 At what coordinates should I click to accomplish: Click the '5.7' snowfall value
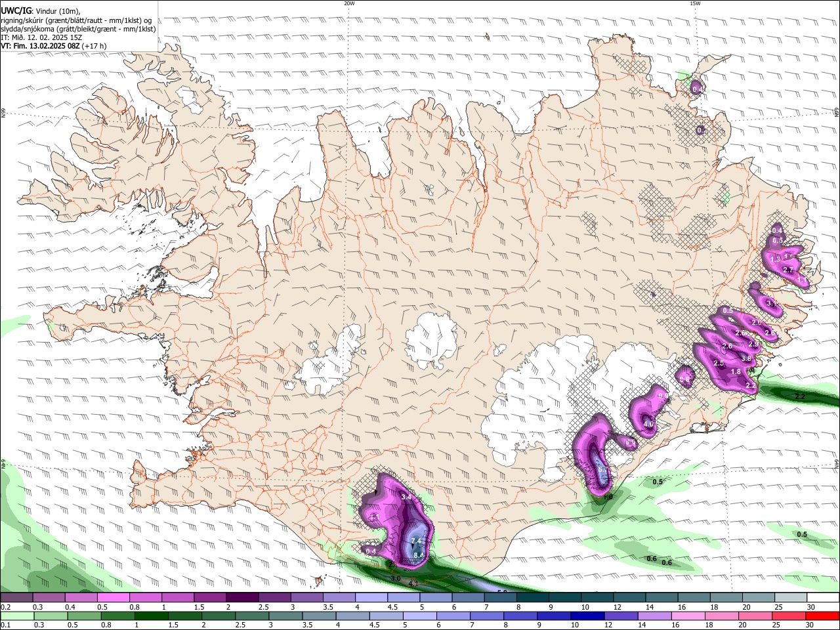click(x=603, y=470)
